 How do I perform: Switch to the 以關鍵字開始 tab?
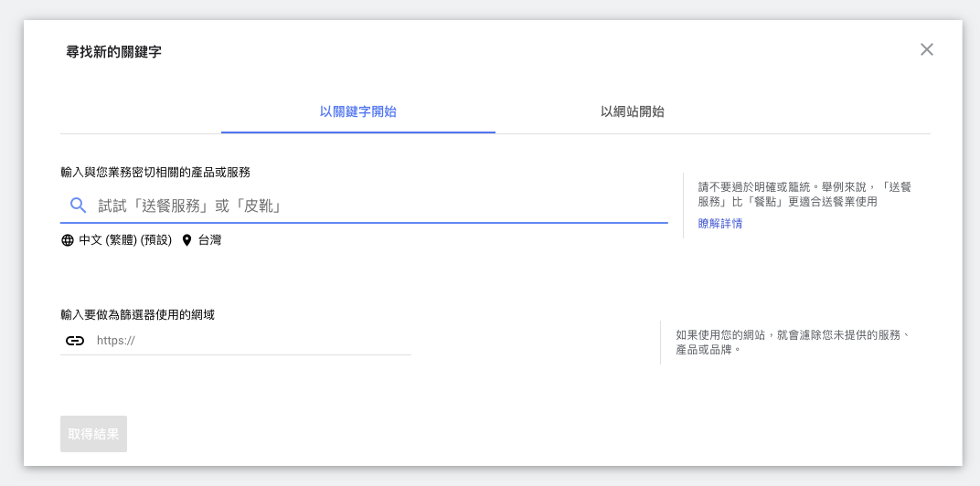tap(358, 112)
